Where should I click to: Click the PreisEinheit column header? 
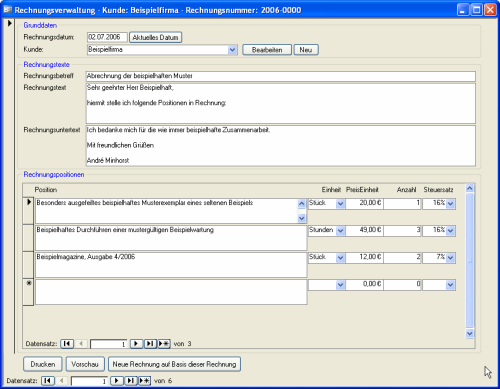pyautogui.click(x=362, y=190)
